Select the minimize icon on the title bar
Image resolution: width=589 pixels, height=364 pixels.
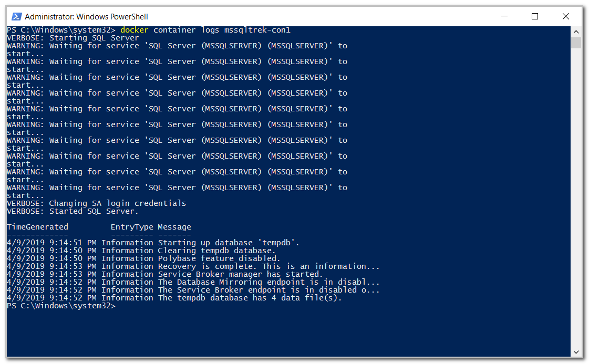point(503,16)
